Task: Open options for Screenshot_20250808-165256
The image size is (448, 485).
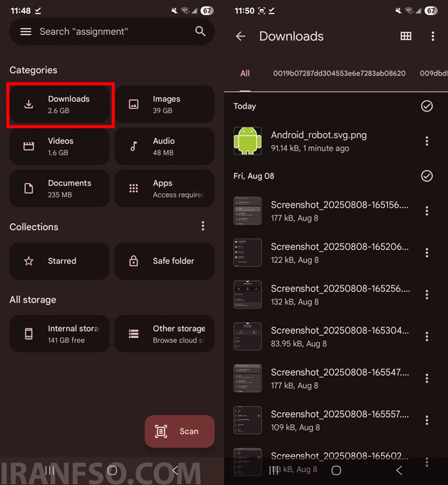Action: coord(427,295)
